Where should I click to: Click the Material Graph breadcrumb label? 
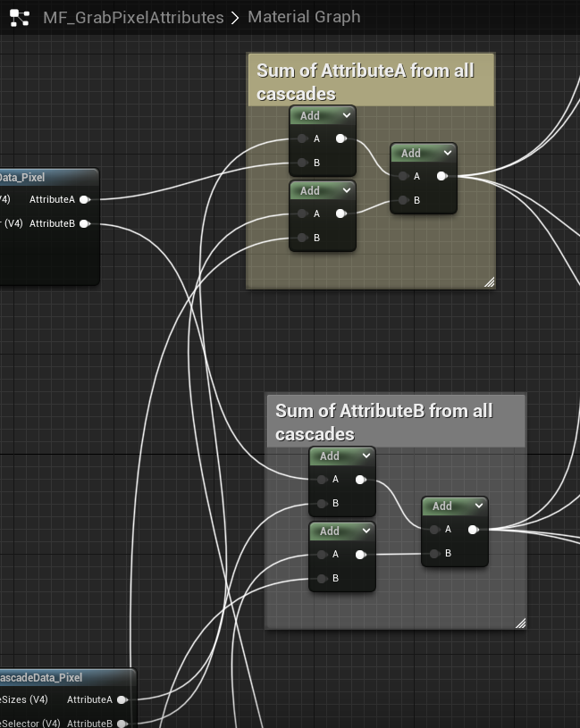[304, 17]
